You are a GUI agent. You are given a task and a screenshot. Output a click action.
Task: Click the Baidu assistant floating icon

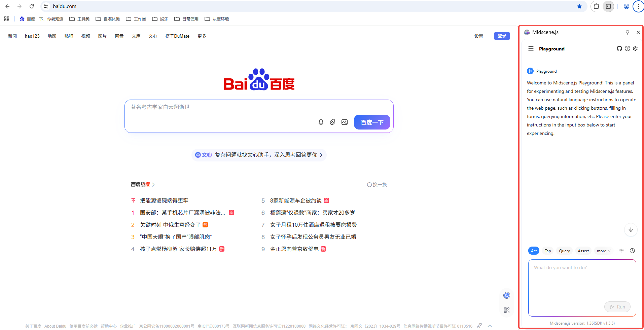[x=507, y=295]
